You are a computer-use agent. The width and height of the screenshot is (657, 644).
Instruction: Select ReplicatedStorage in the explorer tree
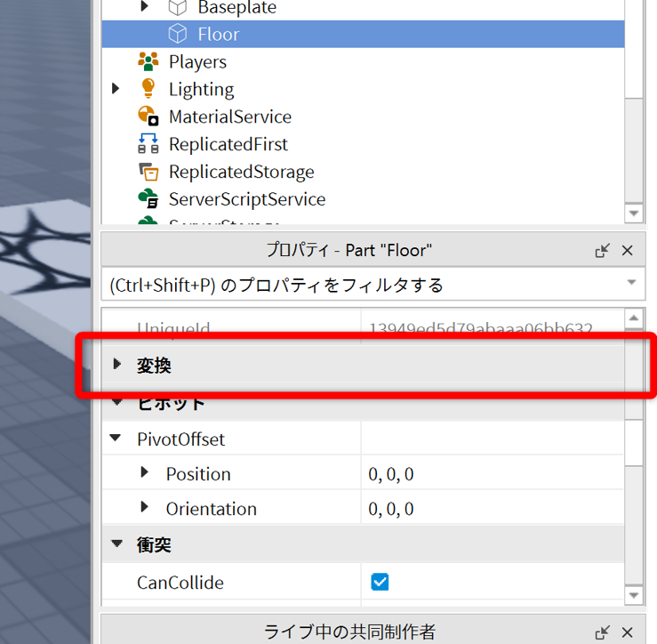tap(241, 172)
